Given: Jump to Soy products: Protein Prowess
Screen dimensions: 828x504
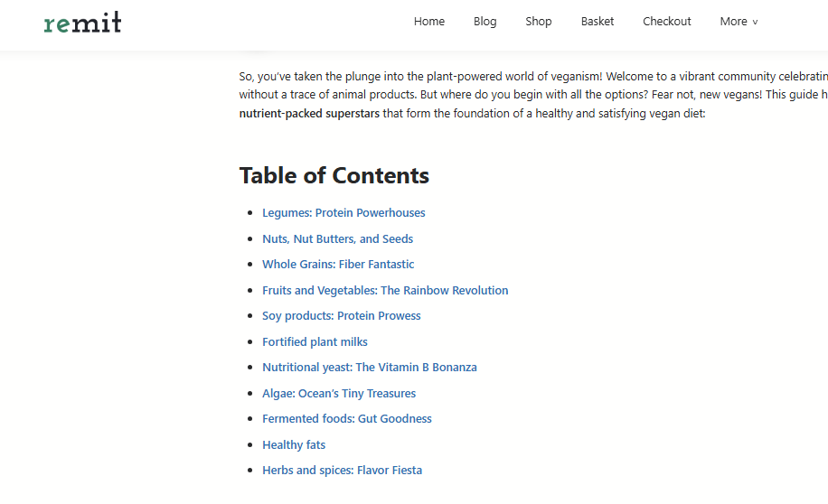Looking at the screenshot, I should [342, 315].
